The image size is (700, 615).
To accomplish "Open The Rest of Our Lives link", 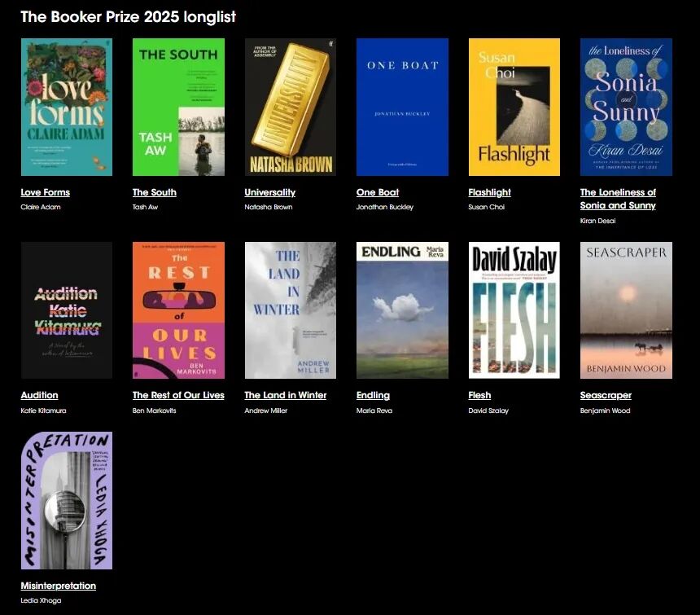I will 178,395.
